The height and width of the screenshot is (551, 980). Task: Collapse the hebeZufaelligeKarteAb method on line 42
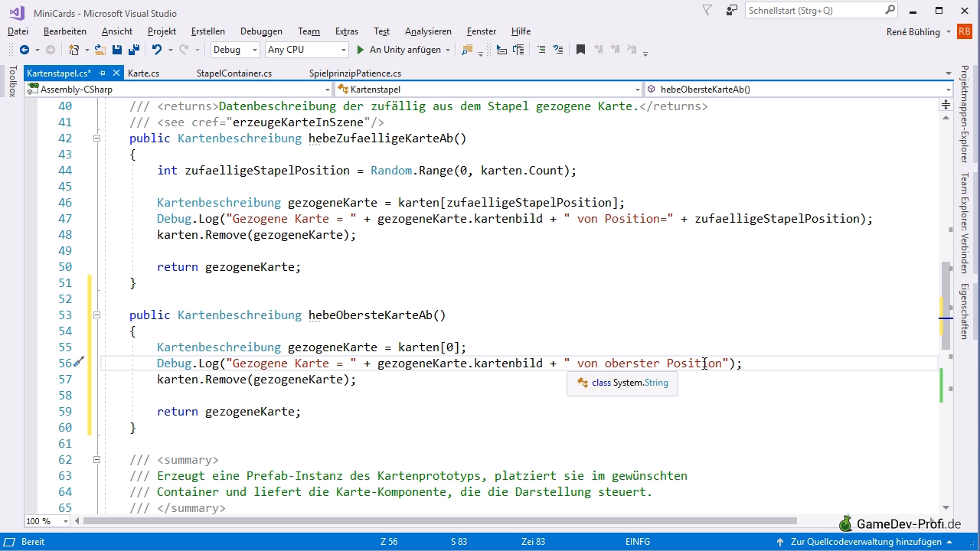[x=96, y=139]
